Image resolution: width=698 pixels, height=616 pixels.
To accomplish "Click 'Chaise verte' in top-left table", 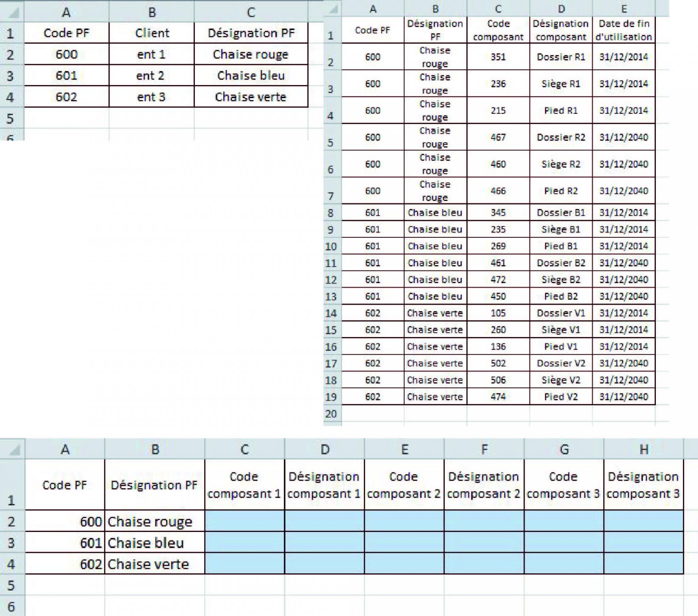I will point(251,97).
